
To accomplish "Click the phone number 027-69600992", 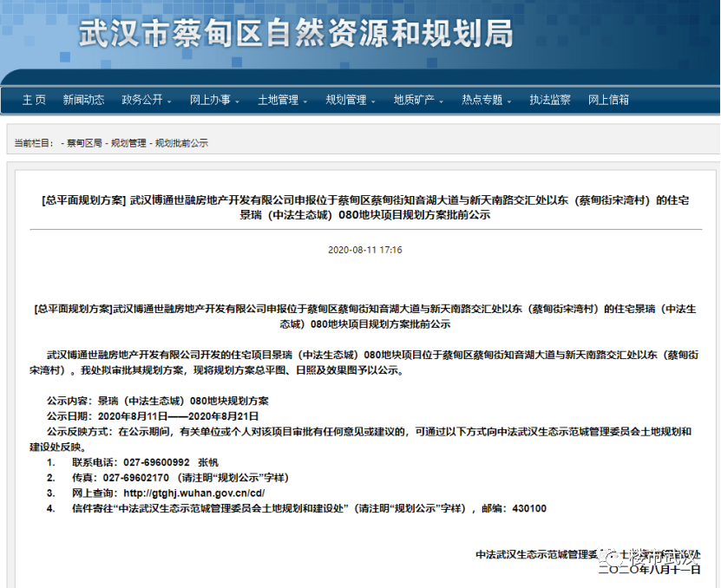I will coord(156,462).
